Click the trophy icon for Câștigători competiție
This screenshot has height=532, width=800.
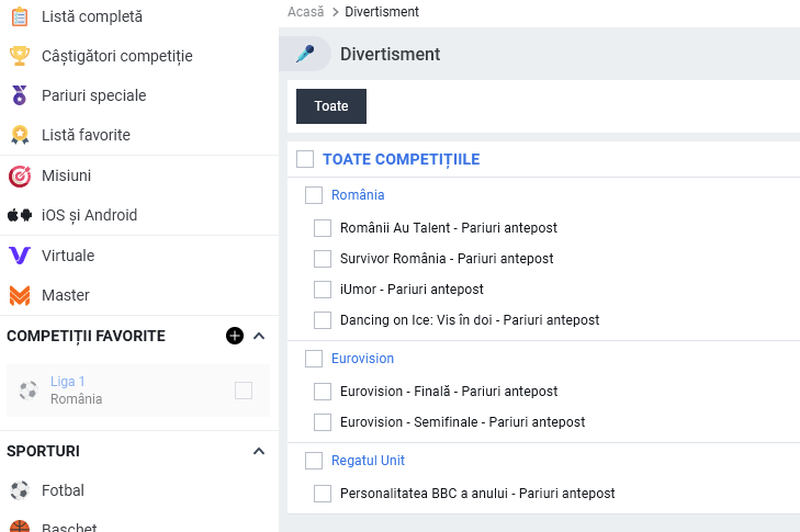[19, 56]
